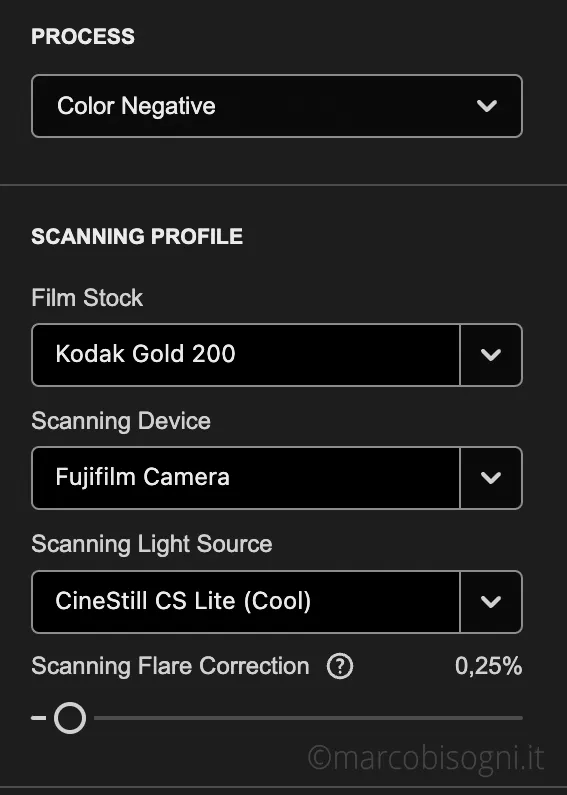Click the Scanning Device label
Screen dimensions: 567x795
coord(121,421)
